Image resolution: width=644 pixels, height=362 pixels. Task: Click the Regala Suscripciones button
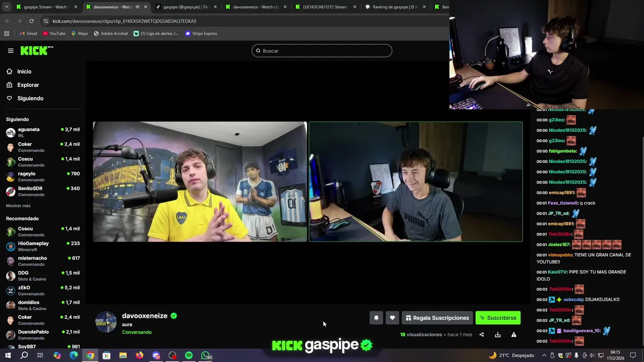point(437,318)
